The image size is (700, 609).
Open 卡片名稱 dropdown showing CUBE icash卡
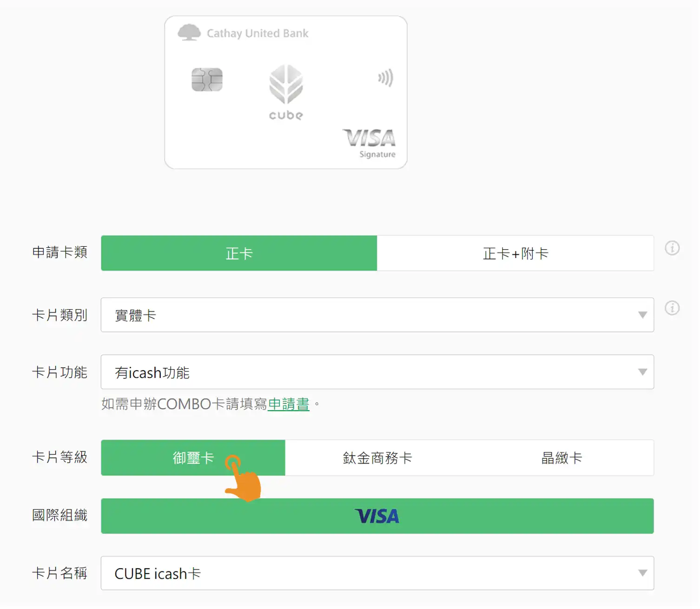[x=377, y=574]
